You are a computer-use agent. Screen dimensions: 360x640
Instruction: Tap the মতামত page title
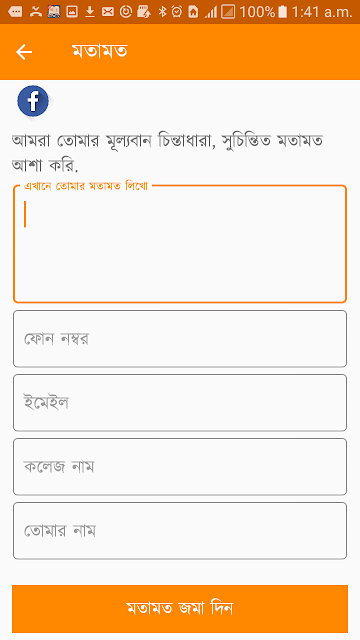[100, 51]
